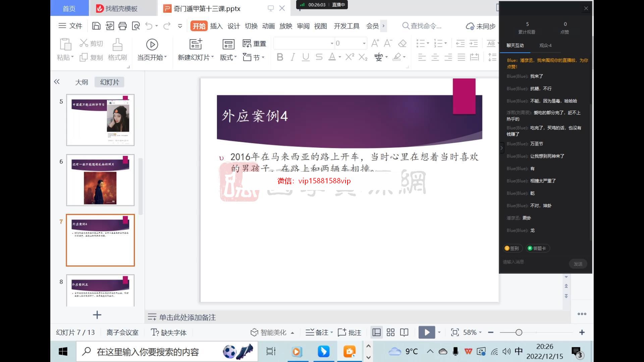Viewport: 644px width, 362px height.
Task: Collapse slide panel double-chevron icon
Action: tap(57, 82)
